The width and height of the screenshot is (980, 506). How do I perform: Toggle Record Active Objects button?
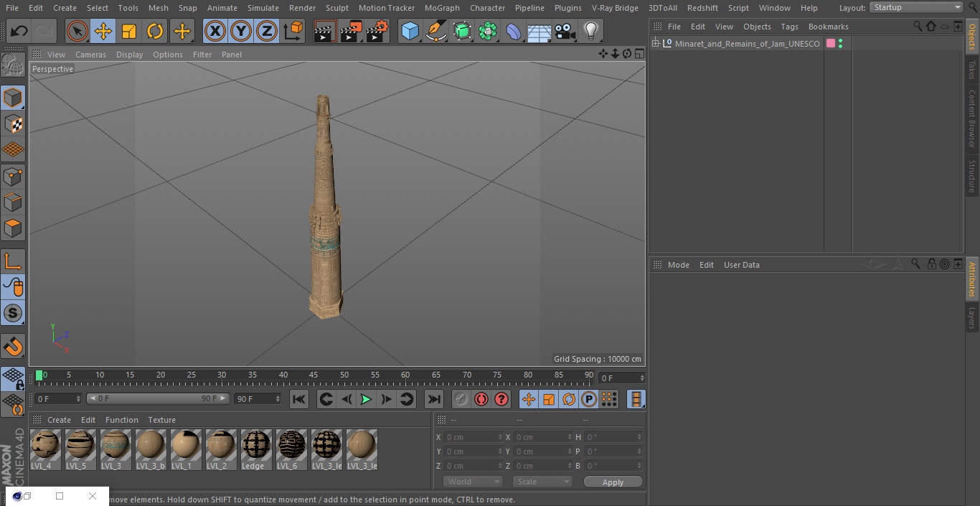tap(461, 399)
